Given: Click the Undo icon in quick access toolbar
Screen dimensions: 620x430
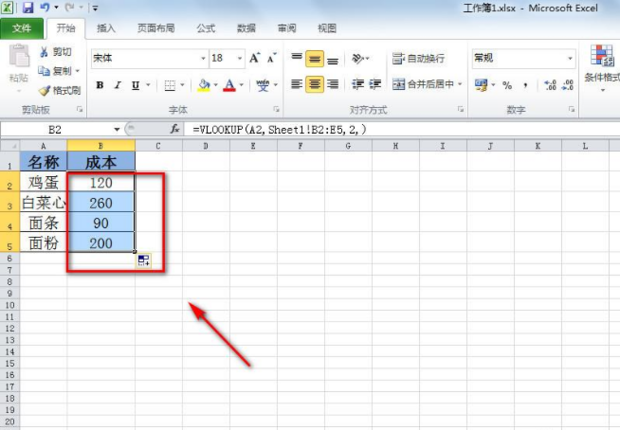Looking at the screenshot, I should pos(45,7).
